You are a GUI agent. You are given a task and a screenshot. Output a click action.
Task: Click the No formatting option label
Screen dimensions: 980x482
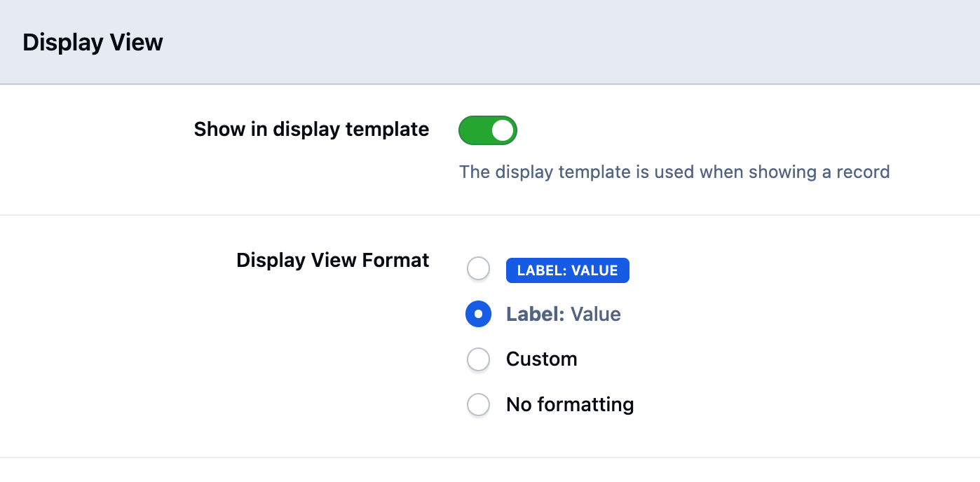pos(569,404)
